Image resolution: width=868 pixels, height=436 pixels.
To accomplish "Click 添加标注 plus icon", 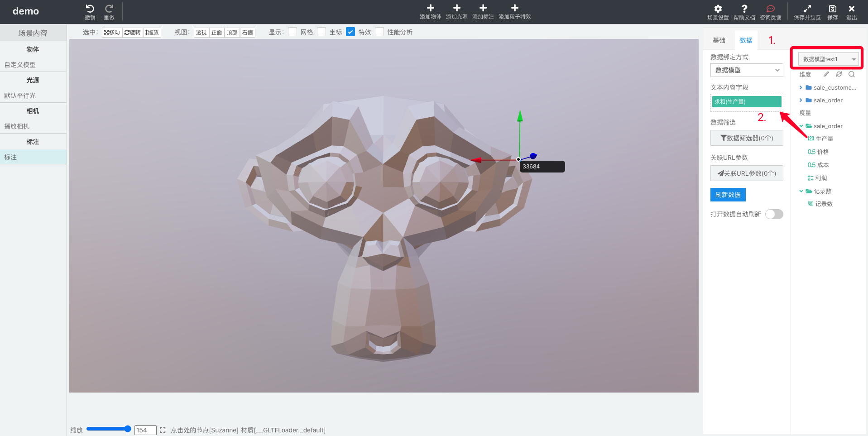I will 483,8.
